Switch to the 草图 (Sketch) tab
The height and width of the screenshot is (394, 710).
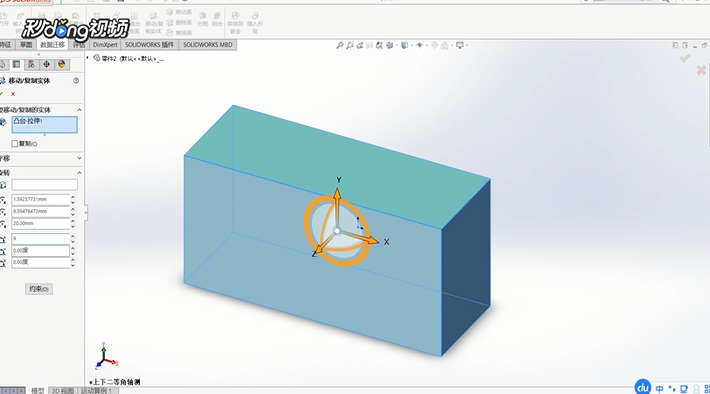coord(26,45)
